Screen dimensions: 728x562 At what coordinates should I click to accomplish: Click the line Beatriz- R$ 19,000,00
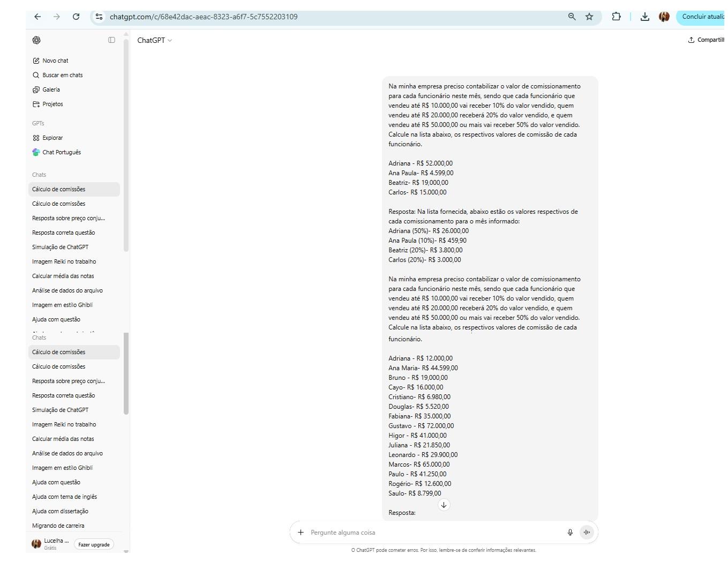(x=418, y=183)
